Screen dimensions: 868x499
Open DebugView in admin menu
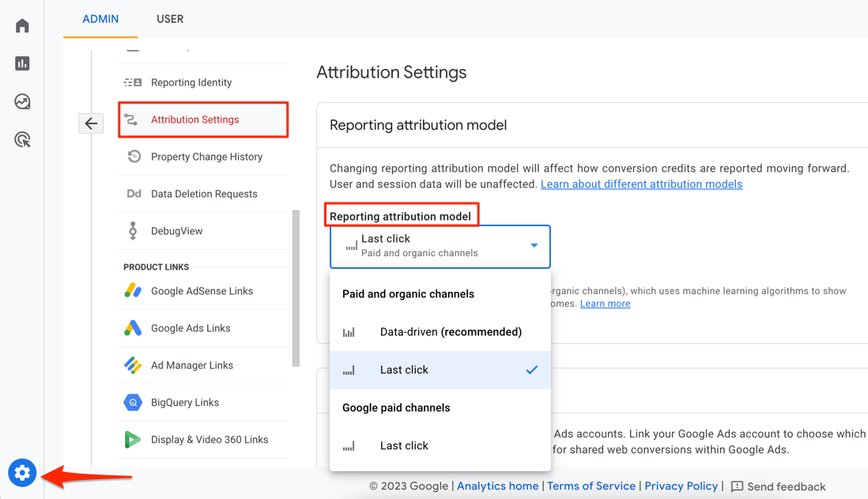[176, 231]
